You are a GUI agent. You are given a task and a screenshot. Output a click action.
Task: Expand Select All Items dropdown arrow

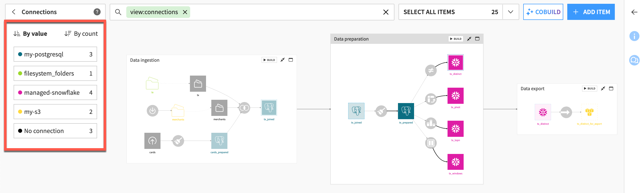tap(510, 12)
